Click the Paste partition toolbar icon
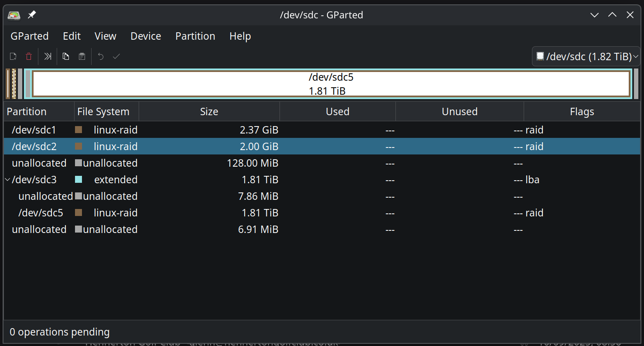Screen dimensions: 644x346 tap(82, 56)
